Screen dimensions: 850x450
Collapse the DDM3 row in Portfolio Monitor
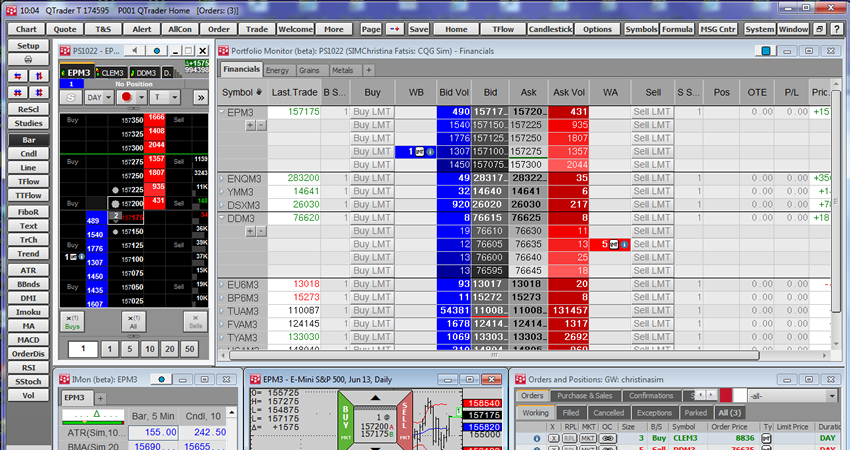point(222,217)
